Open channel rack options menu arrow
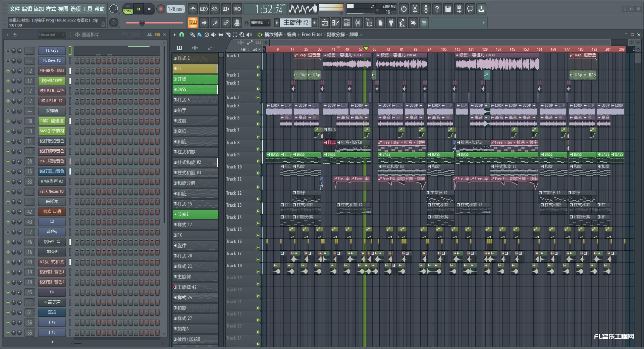 point(7,35)
